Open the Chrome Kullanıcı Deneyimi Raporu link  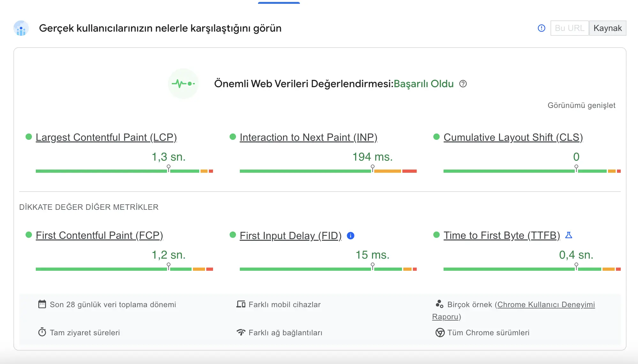[546, 305]
